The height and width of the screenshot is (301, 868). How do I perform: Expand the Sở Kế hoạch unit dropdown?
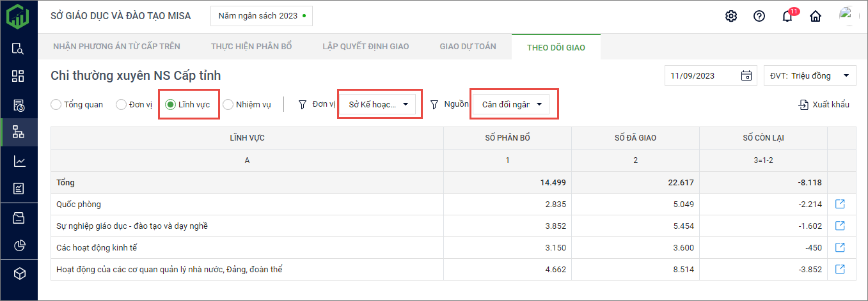coord(377,104)
